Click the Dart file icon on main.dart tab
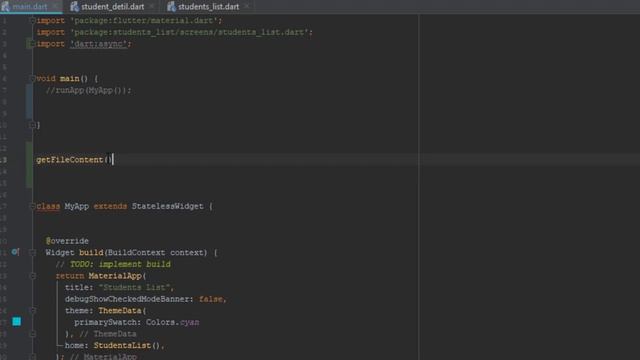640x360 pixels. (x=5, y=7)
